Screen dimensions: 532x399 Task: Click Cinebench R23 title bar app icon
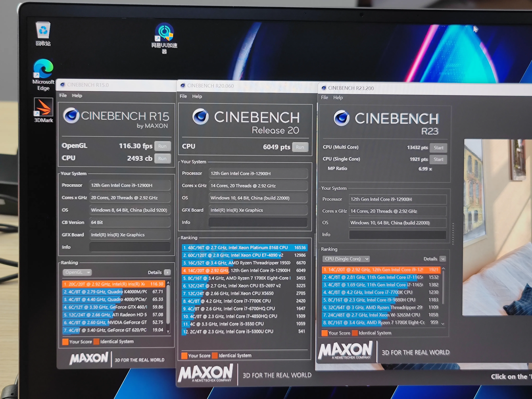click(324, 88)
